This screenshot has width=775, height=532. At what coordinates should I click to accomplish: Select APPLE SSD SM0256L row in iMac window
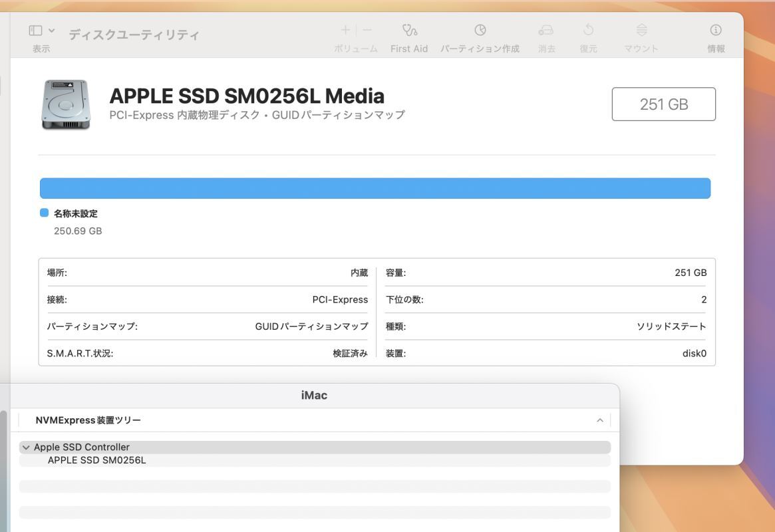pyautogui.click(x=315, y=460)
